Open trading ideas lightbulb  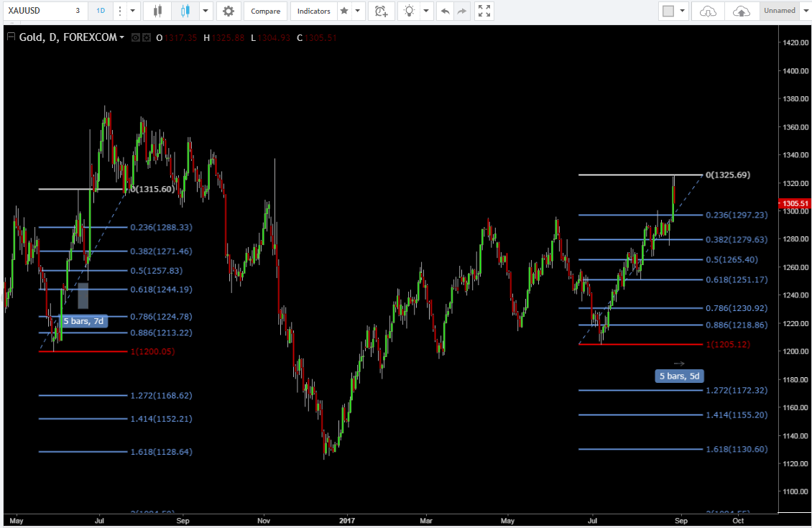point(409,11)
